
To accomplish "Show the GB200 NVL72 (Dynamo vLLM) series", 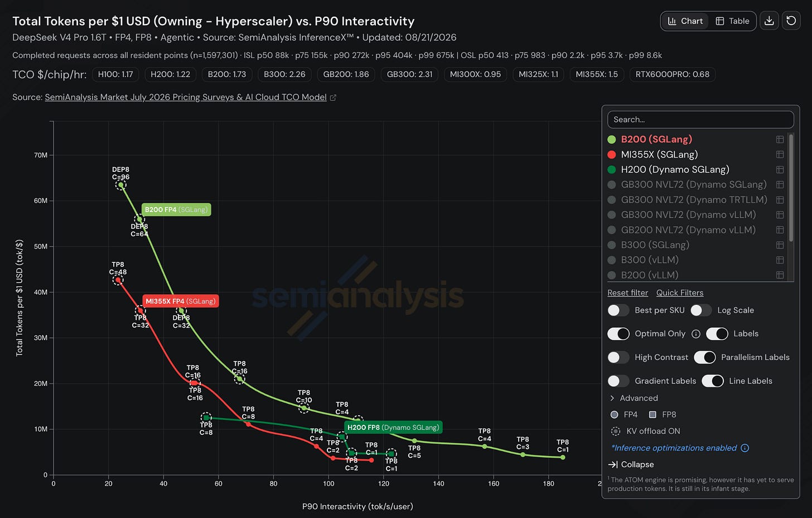I will (x=688, y=230).
